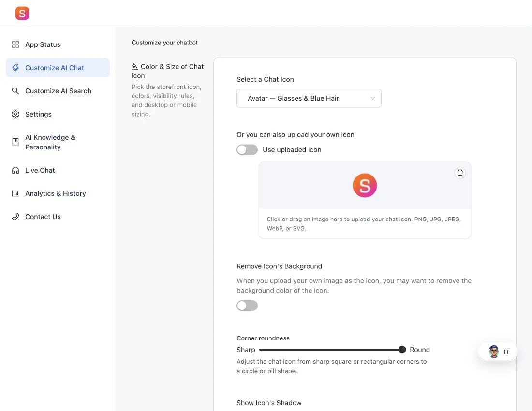532x411 pixels.
Task: Click the Corner roundness slider handle
Action: pyautogui.click(x=402, y=349)
